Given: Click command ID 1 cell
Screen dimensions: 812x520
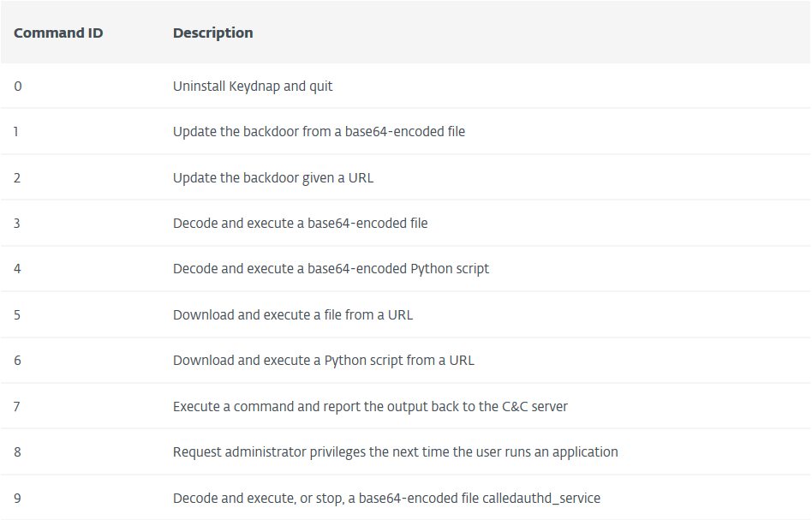Looking at the screenshot, I should [x=16, y=132].
